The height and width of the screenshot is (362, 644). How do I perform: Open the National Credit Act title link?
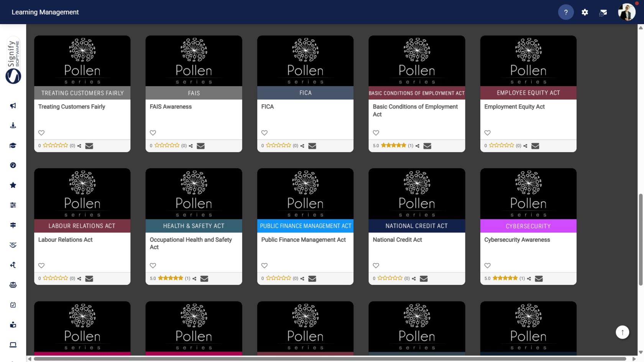click(x=397, y=240)
